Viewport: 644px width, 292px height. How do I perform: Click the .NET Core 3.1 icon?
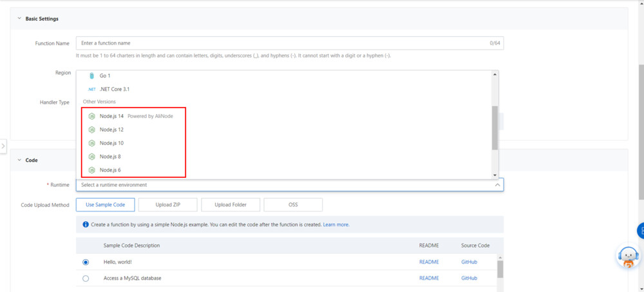point(91,90)
